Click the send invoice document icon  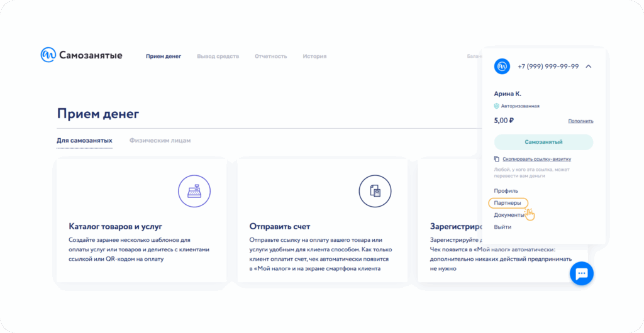coord(375,191)
